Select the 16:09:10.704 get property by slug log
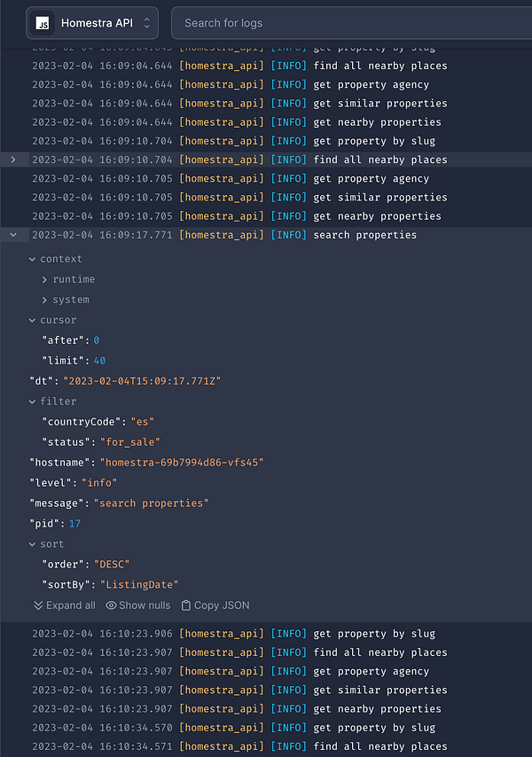This screenshot has height=757, width=532. pyautogui.click(x=266, y=141)
